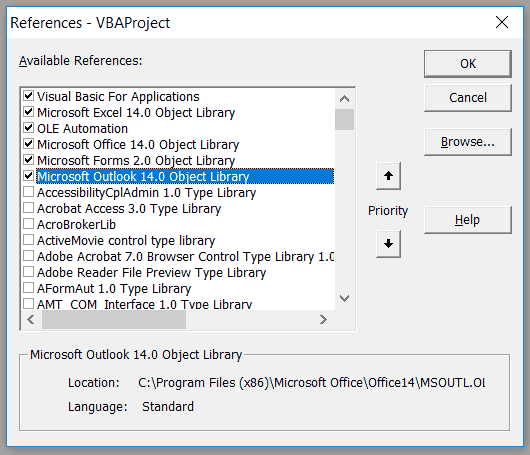530x455 pixels.
Task: Click the Cancel button
Action: coord(468,98)
